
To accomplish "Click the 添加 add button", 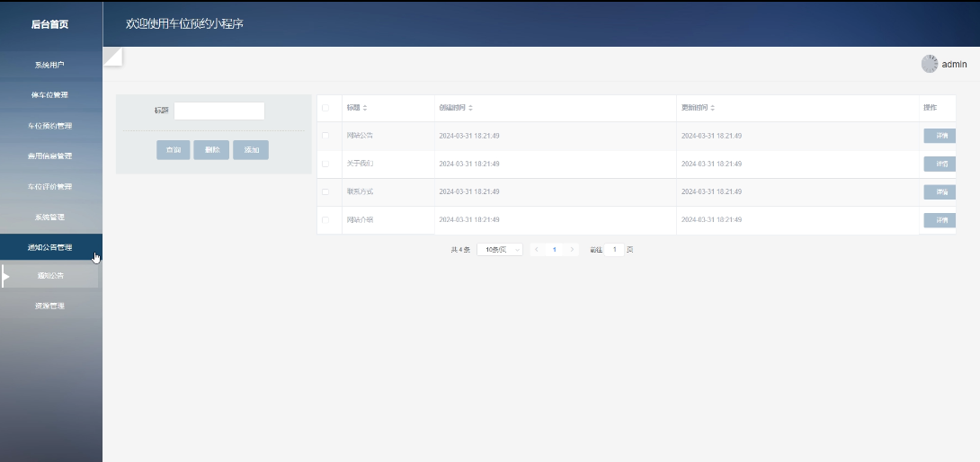I will click(x=251, y=150).
